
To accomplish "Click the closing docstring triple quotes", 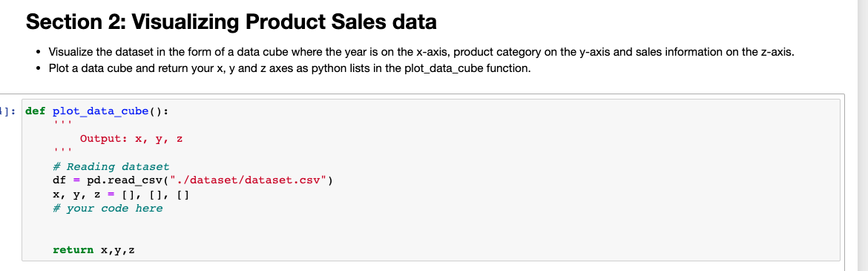I will [x=59, y=151].
